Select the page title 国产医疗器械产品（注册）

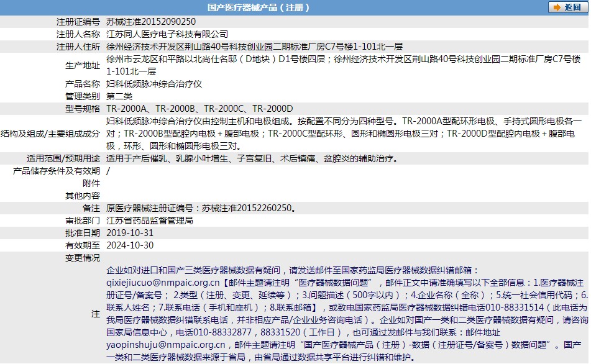(x=258, y=7)
